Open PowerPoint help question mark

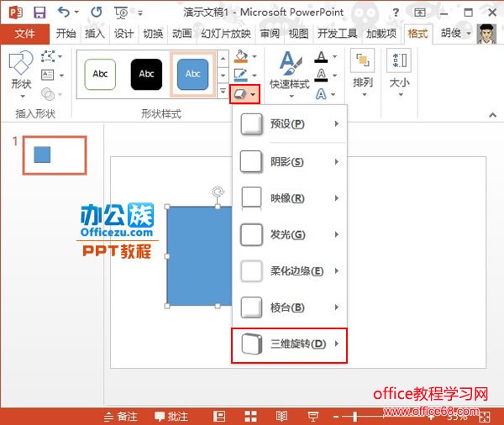396,13
